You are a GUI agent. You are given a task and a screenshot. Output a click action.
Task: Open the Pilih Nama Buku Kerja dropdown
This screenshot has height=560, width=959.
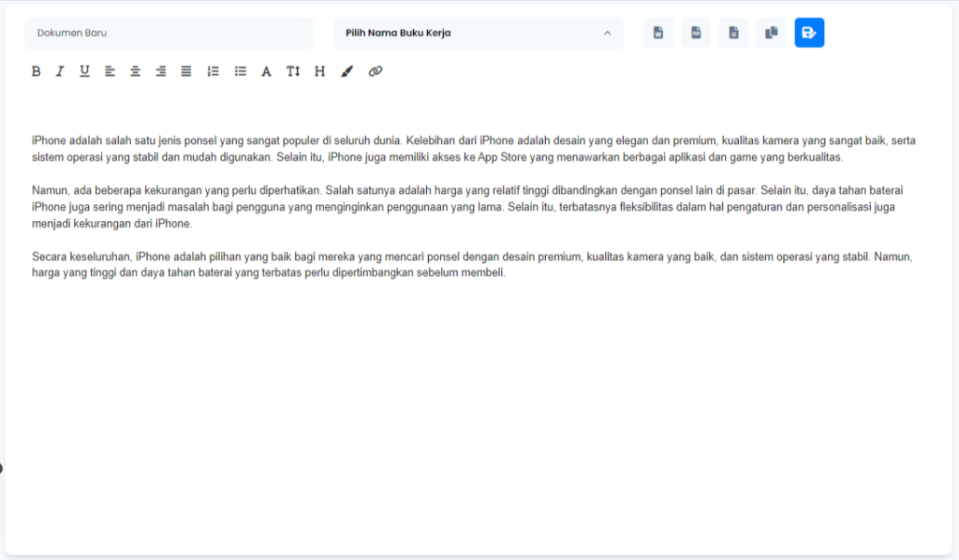pos(479,33)
